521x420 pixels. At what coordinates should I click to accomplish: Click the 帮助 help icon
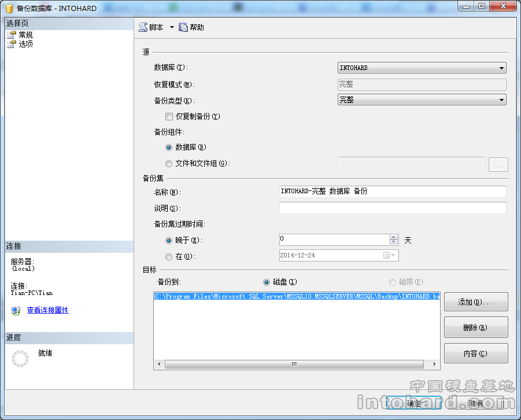tap(183, 27)
